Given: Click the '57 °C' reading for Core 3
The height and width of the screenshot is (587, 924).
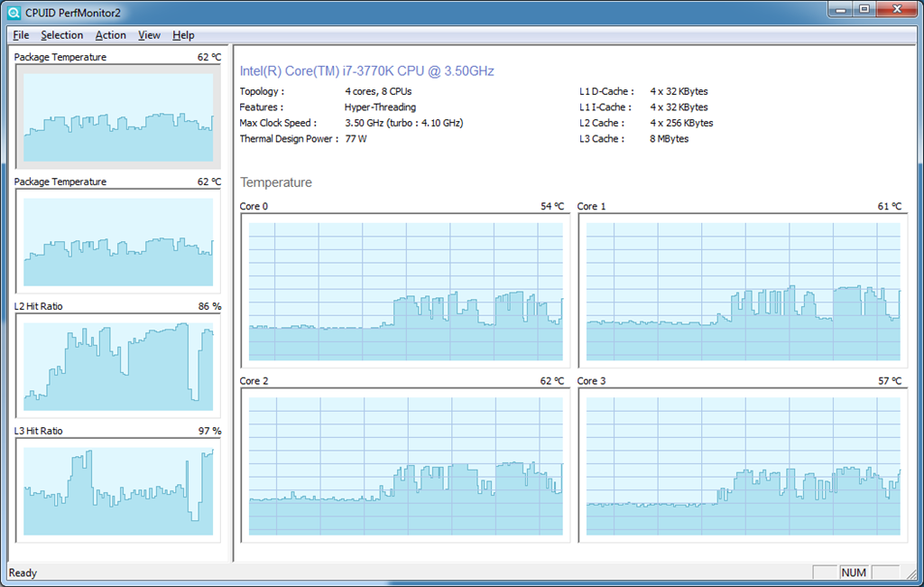Looking at the screenshot, I should pyautogui.click(x=889, y=381).
